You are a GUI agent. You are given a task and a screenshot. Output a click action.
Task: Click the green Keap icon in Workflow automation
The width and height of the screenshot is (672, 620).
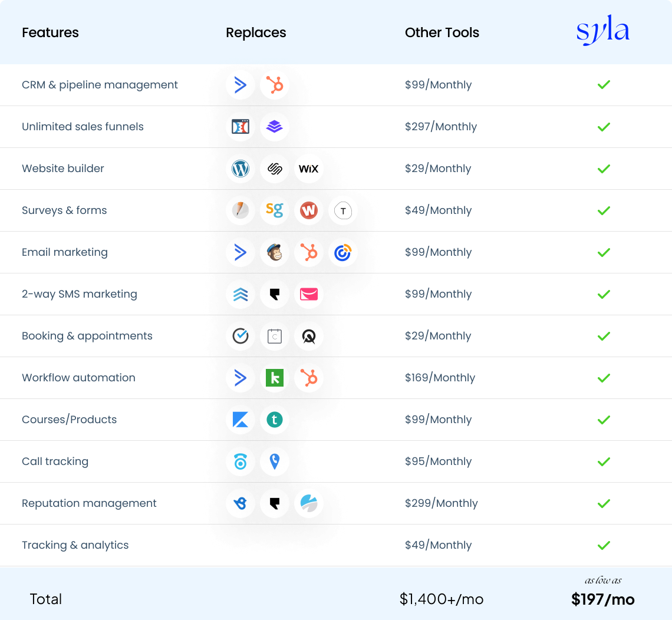[x=275, y=378]
